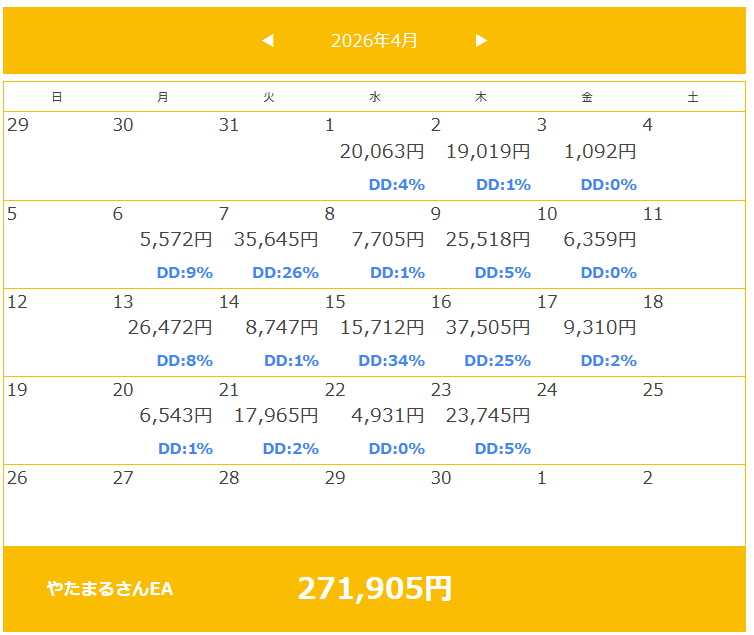754x635 pixels.
Task: Select the 6,359円 entry on April 10
Action: 600,239
